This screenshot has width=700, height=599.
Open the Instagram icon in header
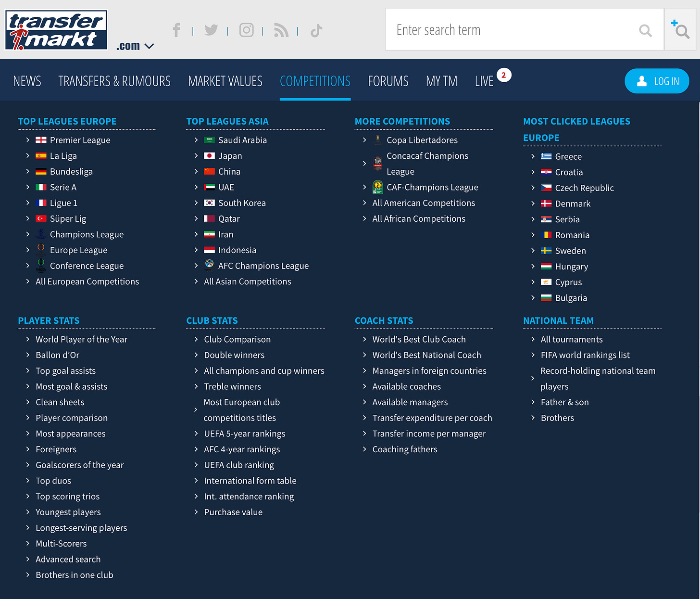[247, 30]
